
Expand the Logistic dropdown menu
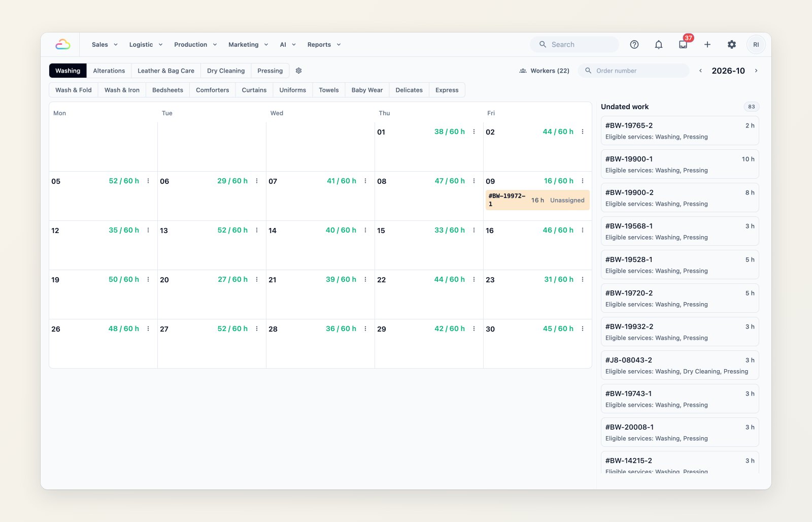point(146,45)
